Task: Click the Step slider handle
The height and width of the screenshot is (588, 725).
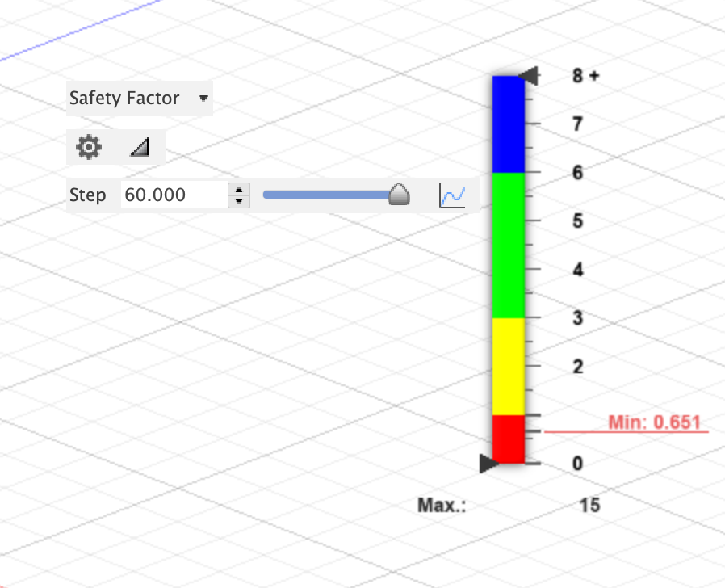Action: tap(399, 194)
